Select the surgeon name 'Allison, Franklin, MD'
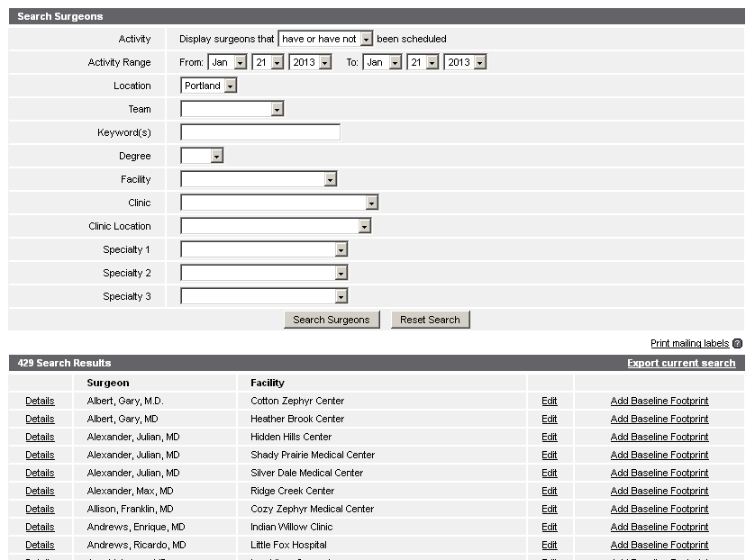755x560 pixels. click(x=130, y=509)
